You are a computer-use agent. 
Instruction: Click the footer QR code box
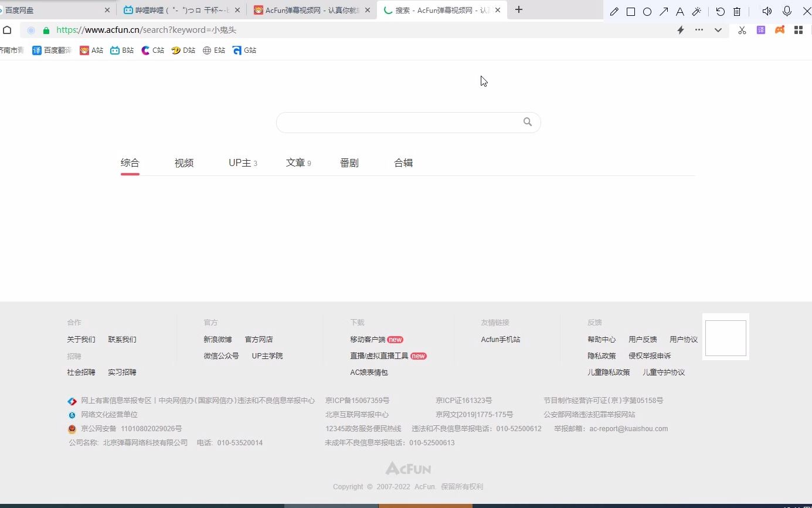pos(726,337)
